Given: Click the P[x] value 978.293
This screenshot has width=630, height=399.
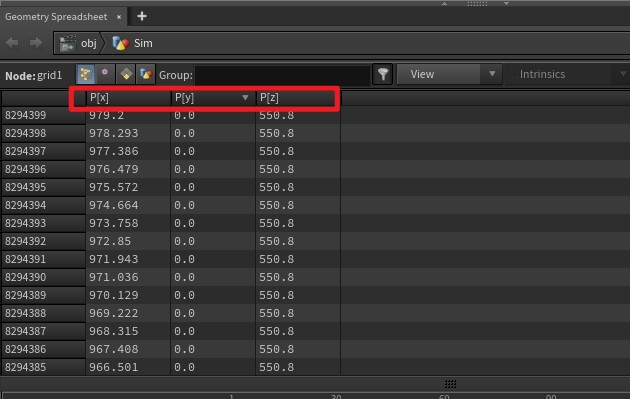Looking at the screenshot, I should click(x=114, y=133).
